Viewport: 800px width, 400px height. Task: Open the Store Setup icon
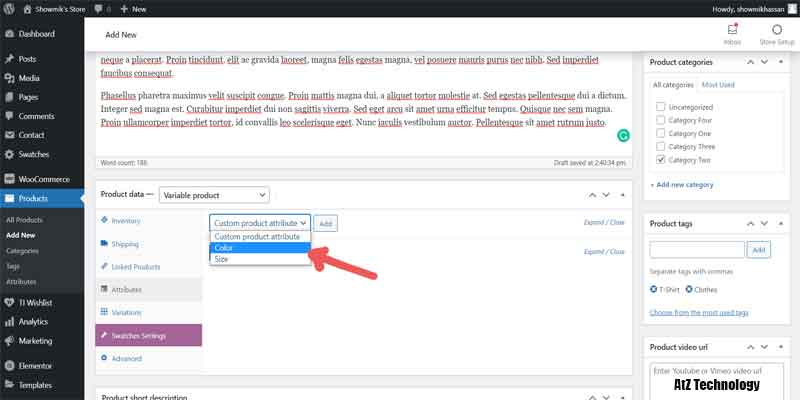tap(776, 30)
